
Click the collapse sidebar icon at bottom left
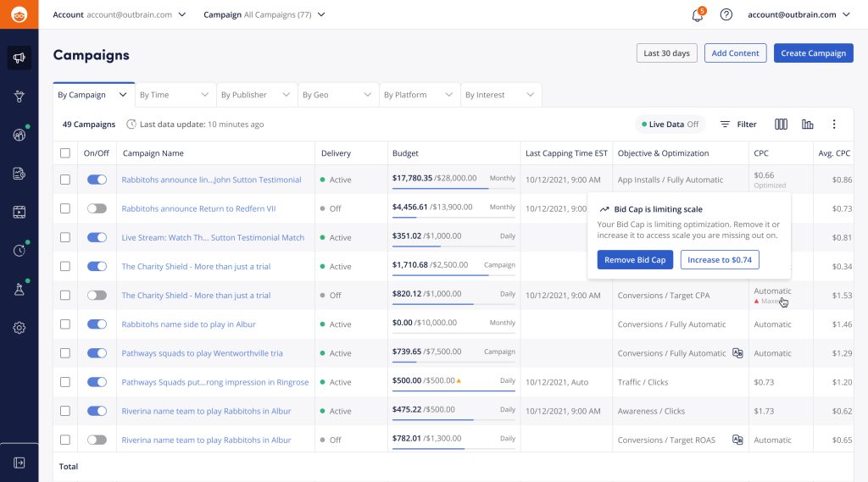click(19, 463)
